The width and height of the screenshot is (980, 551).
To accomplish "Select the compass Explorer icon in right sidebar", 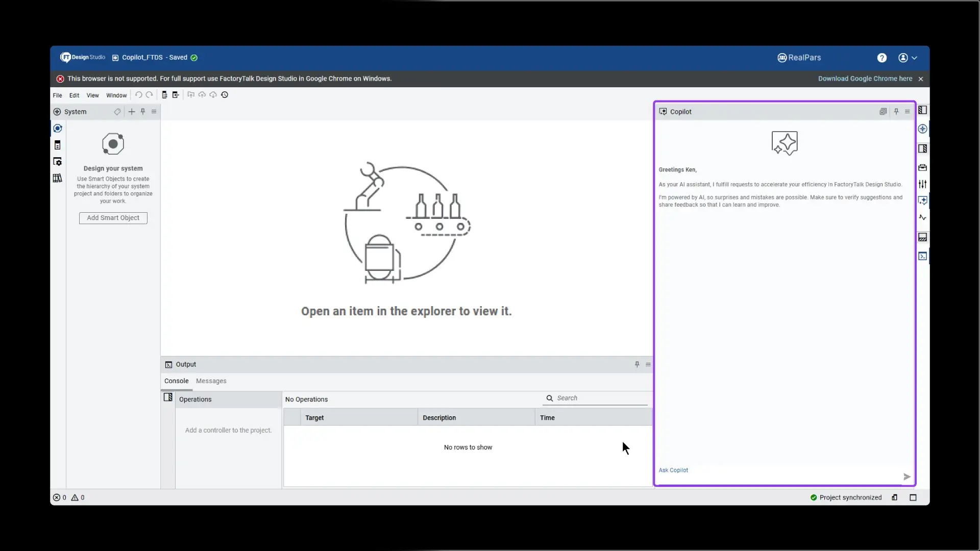I will click(923, 129).
